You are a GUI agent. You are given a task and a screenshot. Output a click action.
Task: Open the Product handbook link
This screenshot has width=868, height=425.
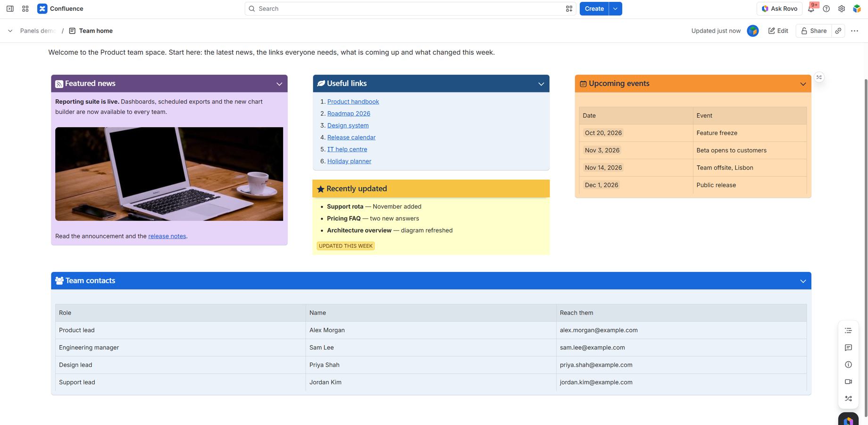point(353,102)
